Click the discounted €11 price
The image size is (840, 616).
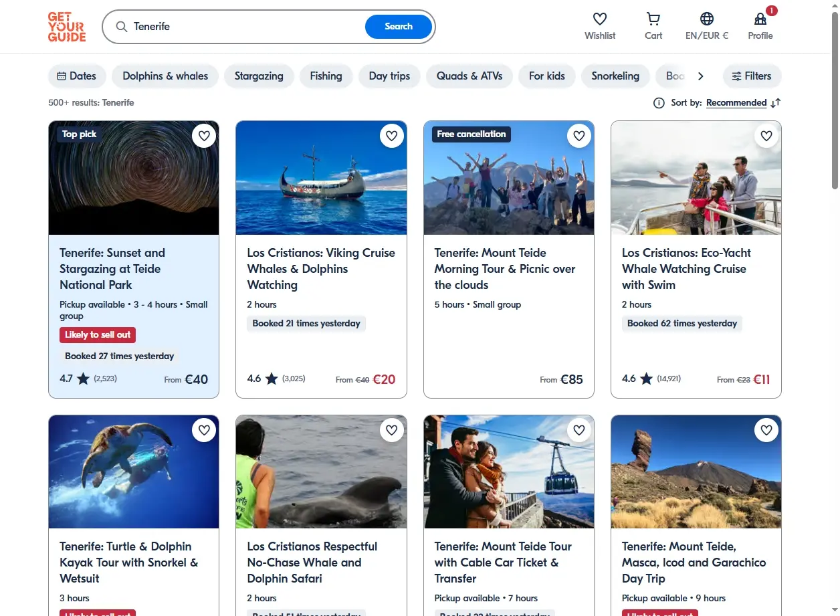(x=762, y=379)
